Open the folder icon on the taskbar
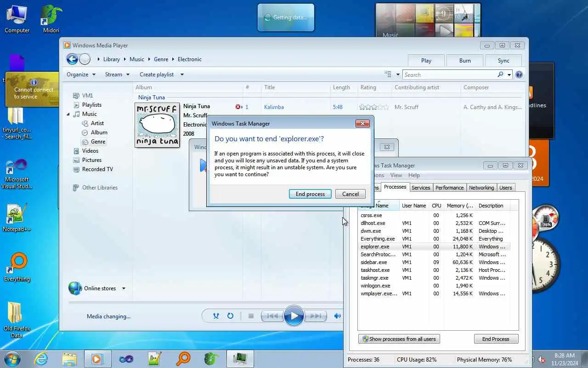 [69, 359]
